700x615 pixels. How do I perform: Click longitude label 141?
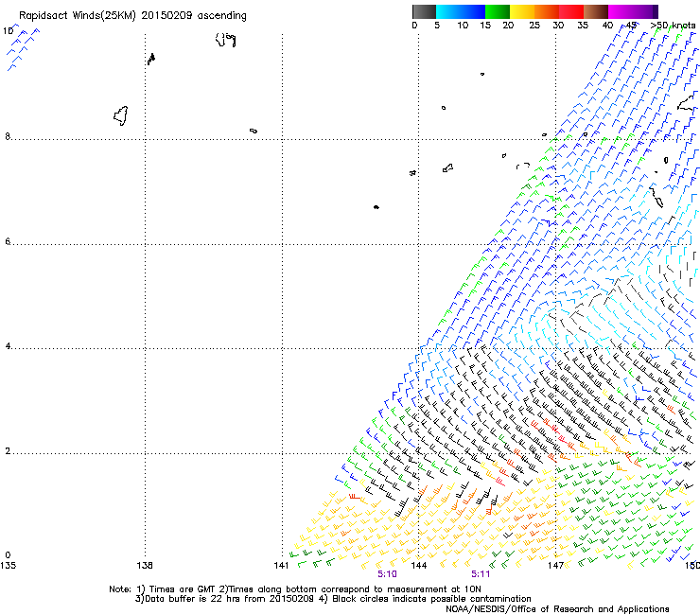tap(281, 566)
